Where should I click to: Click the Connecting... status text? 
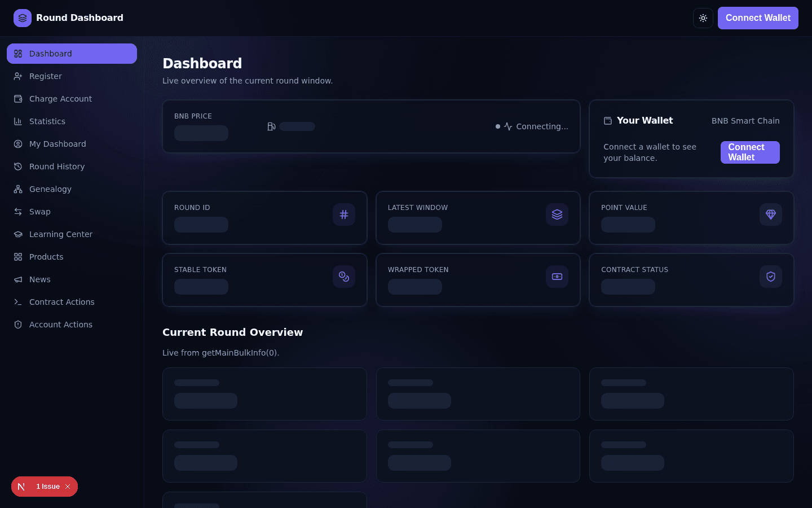coord(542,126)
